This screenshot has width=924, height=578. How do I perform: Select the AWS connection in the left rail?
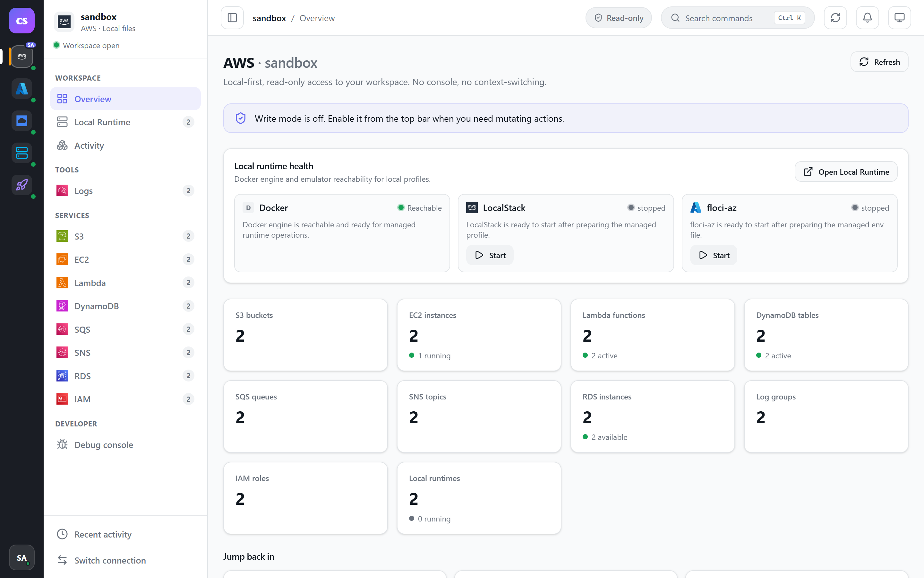pos(22,56)
